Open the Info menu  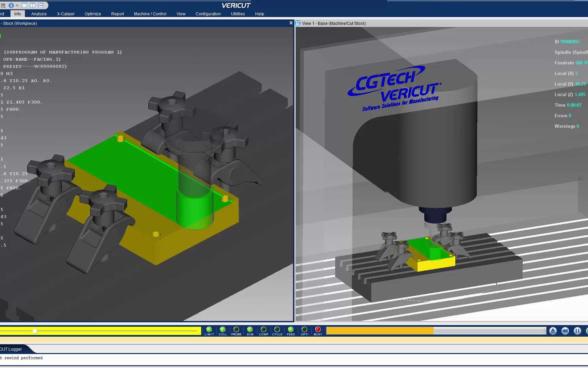18,14
